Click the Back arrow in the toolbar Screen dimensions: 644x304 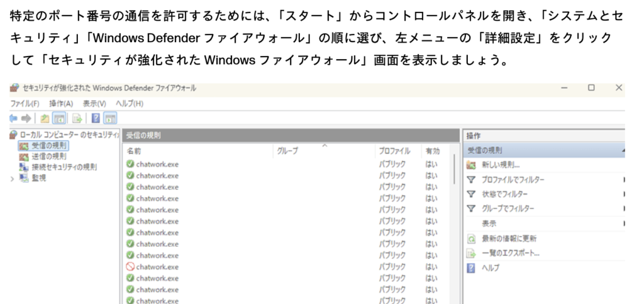coord(14,118)
